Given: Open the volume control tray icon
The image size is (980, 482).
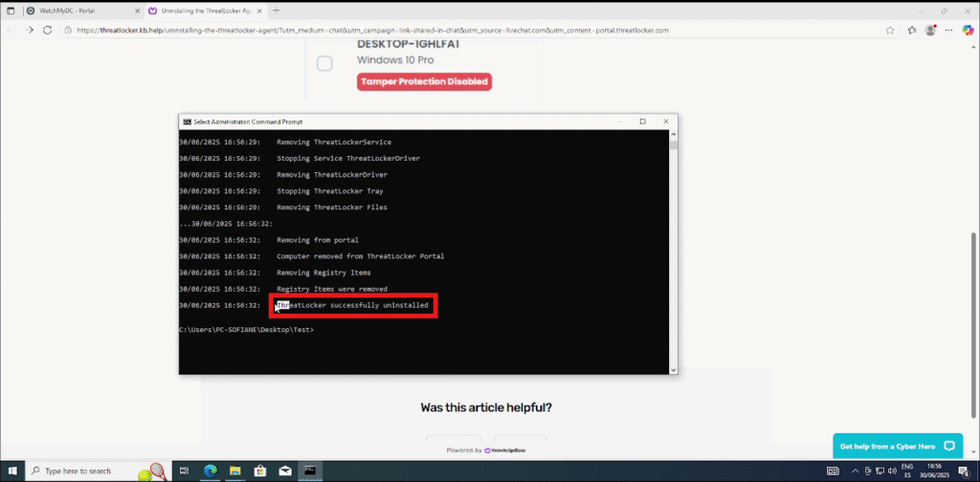Looking at the screenshot, I should click(892, 471).
